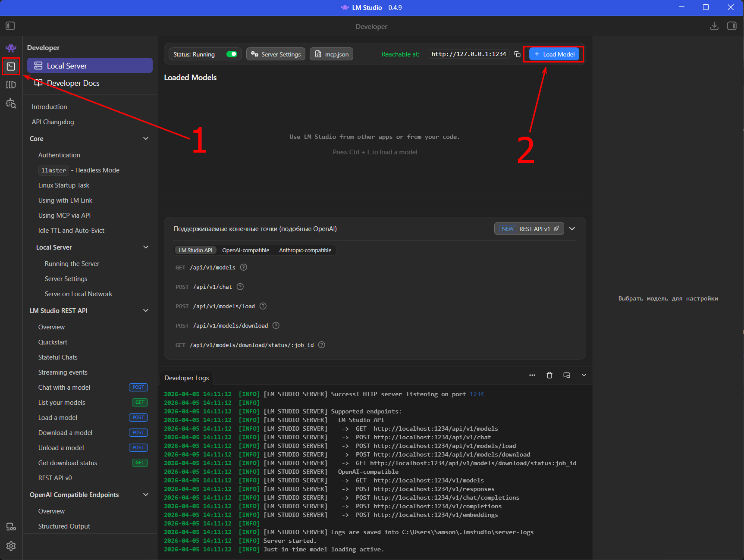Open app settings gear icon

(x=11, y=546)
